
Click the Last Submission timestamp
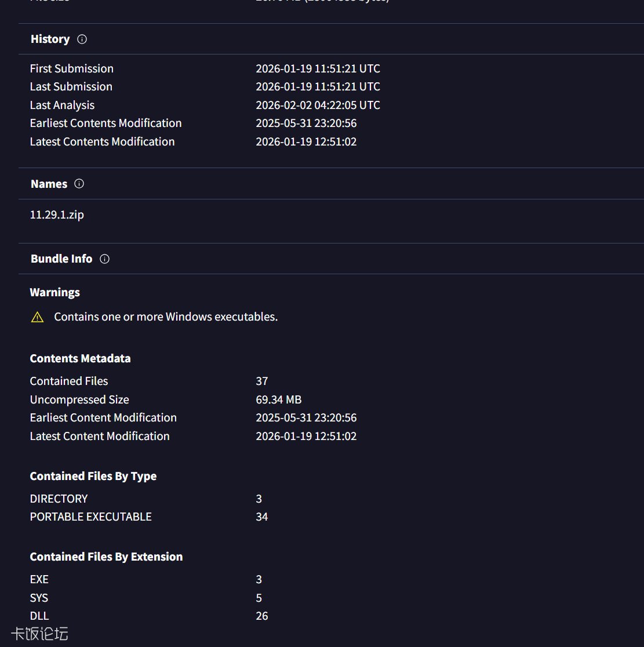coord(318,86)
